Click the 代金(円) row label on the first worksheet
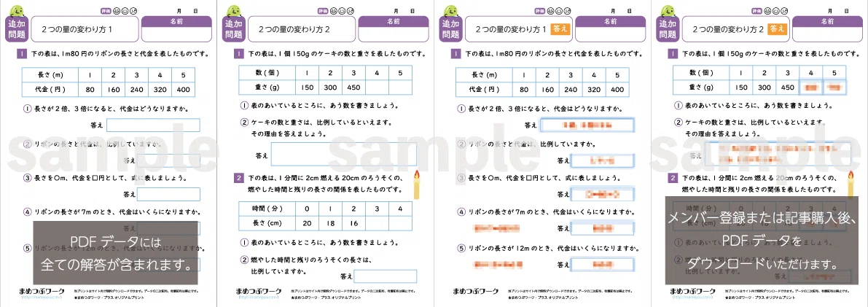Screen dimensions: 868x307 50,90
